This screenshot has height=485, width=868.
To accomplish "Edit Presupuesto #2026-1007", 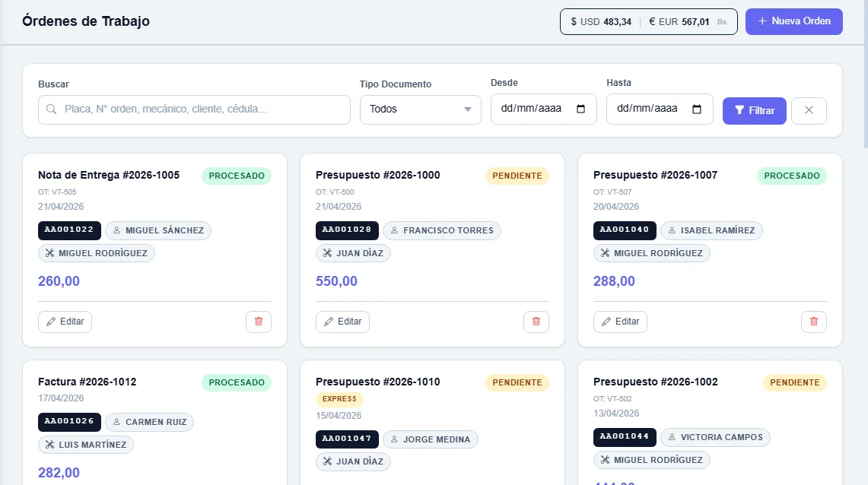I will point(620,322).
